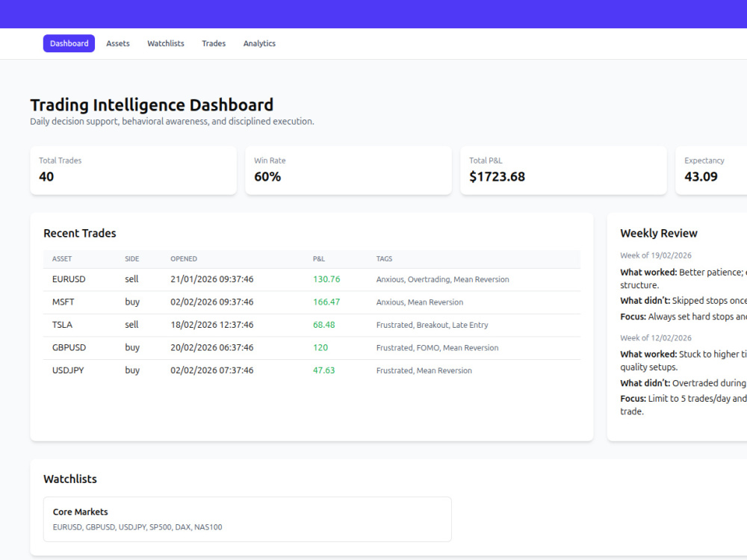The image size is (747, 560).
Task: Select the Analytics tab
Action: [x=259, y=43]
